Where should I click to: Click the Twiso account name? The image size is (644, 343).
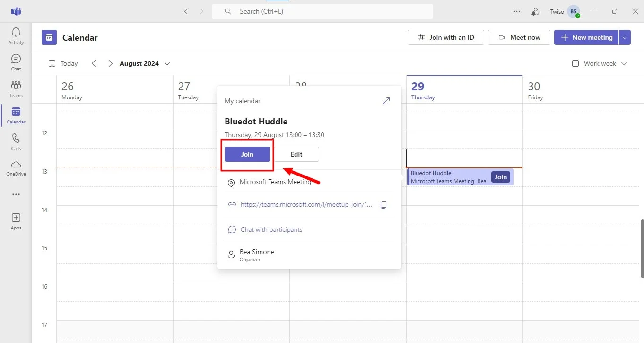[x=557, y=11]
